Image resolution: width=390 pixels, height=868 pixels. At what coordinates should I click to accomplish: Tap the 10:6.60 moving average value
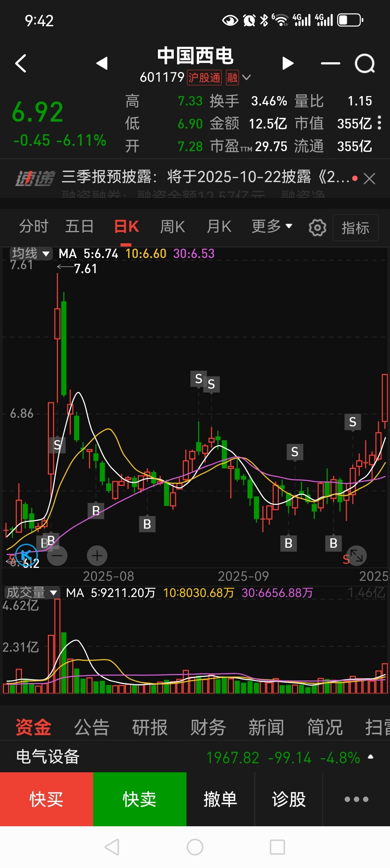tap(146, 254)
